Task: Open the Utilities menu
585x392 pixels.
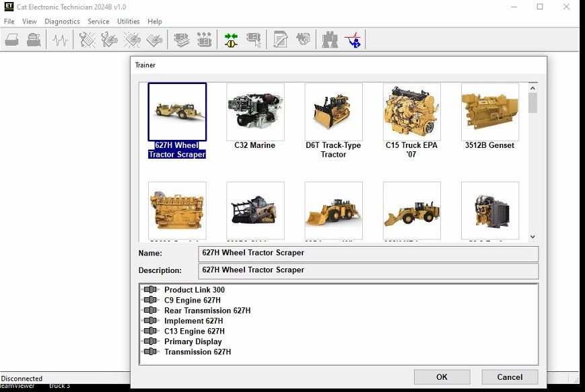Action: (128, 22)
